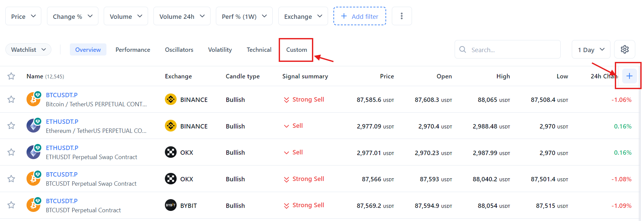Click the three-dot more filters menu

click(x=402, y=16)
